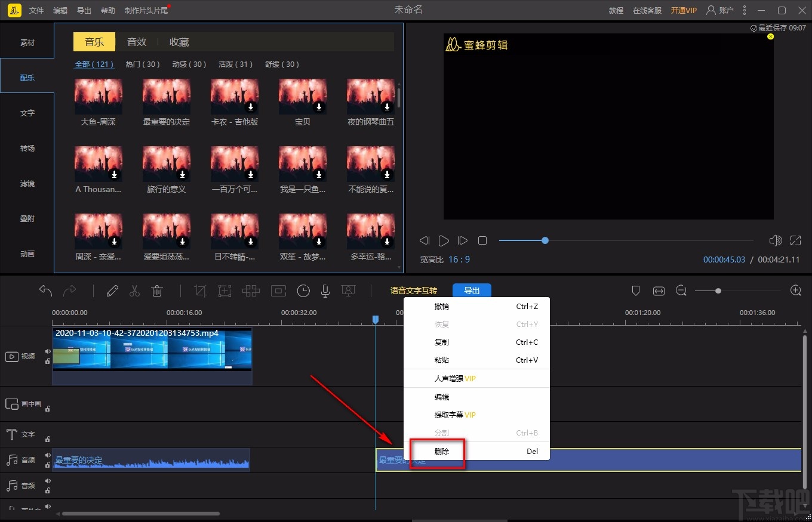Open the 教程 tutorial link
812x522 pixels.
[x=616, y=11]
